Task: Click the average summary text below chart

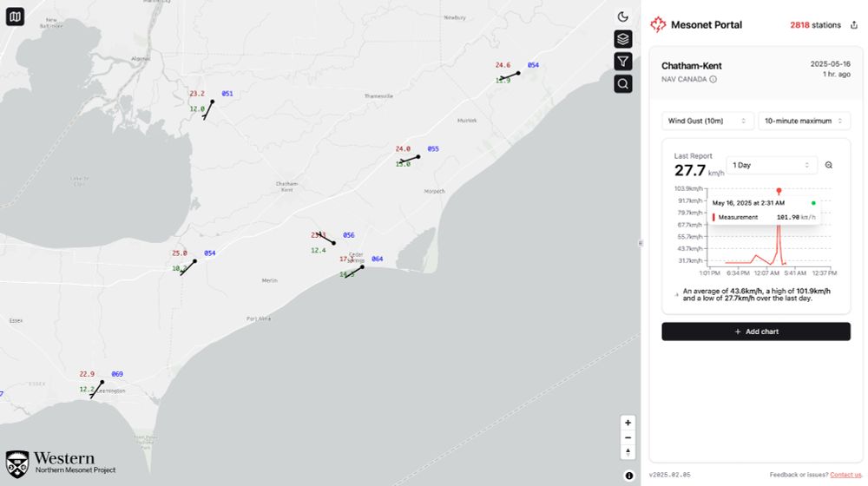Action: click(x=756, y=294)
